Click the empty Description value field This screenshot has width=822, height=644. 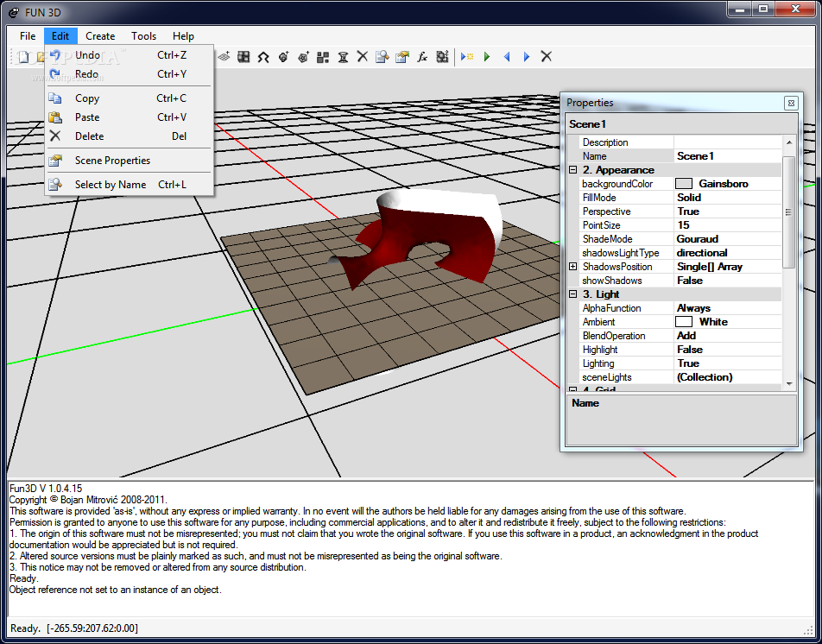[x=728, y=142]
